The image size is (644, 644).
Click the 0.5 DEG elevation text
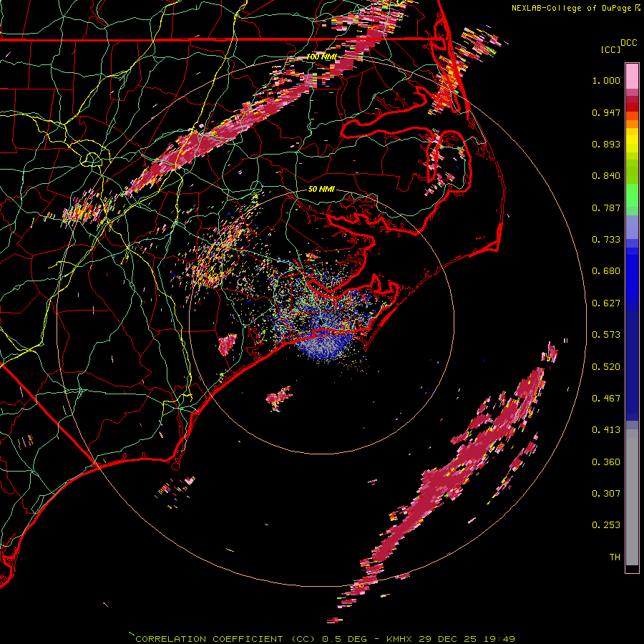(x=346, y=639)
